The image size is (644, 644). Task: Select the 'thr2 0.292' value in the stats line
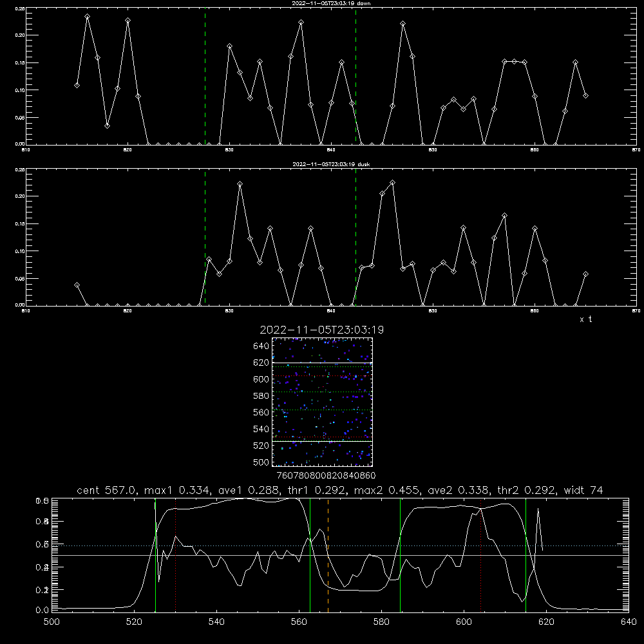coord(527,490)
